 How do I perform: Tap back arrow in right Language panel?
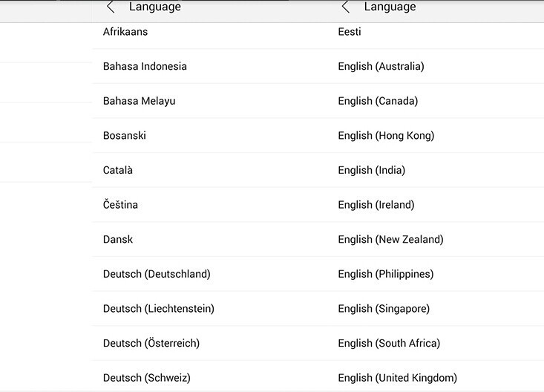[345, 7]
